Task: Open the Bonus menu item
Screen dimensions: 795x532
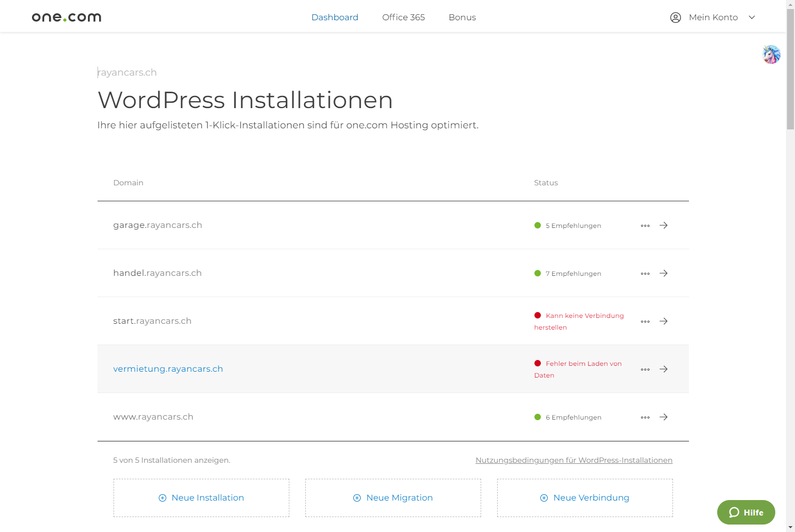Action: pos(462,18)
